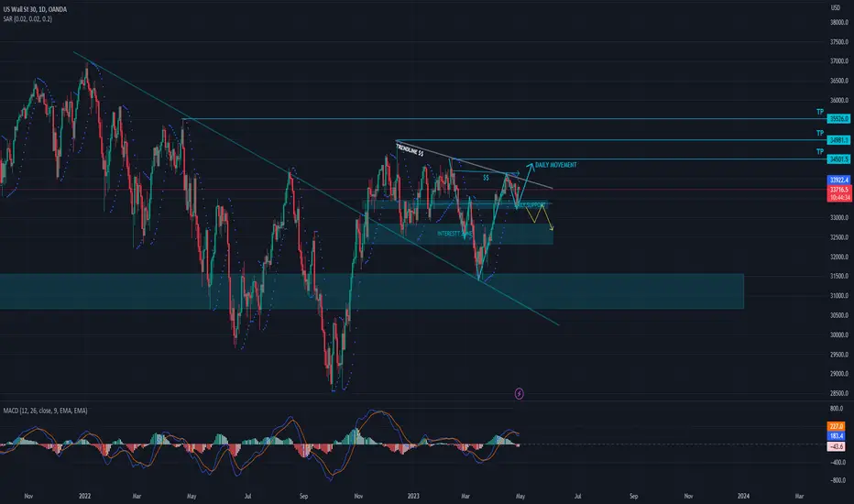The width and height of the screenshot is (854, 504).
Task: Click the -43.6 histogram value tag
Action: coord(836,446)
